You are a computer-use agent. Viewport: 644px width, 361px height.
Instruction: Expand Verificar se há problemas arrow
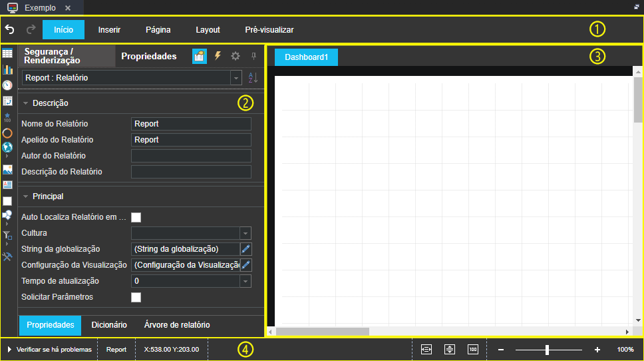(x=9, y=350)
